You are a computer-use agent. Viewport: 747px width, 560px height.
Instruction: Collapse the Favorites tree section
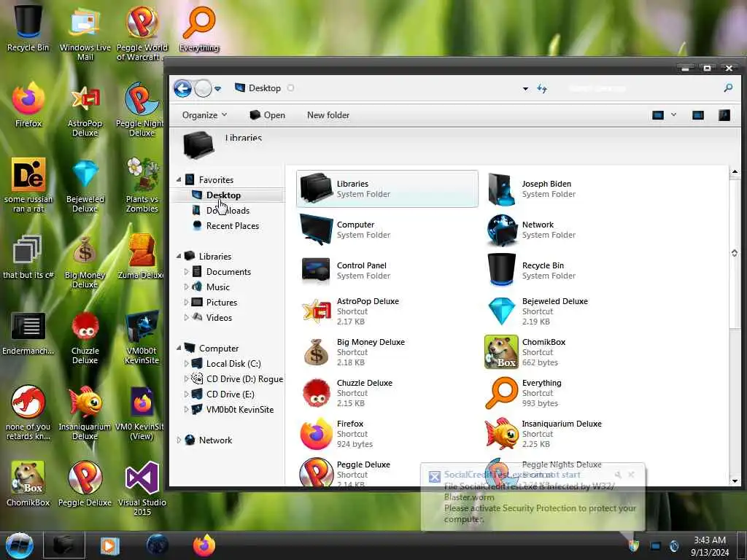point(179,180)
